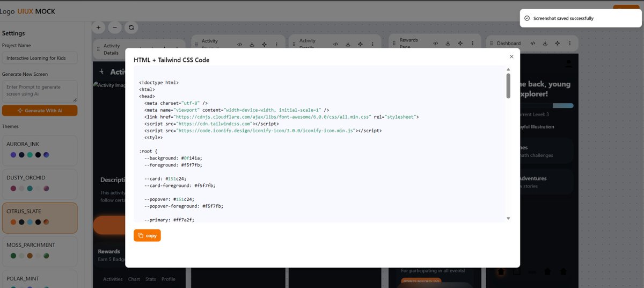Zoom in with the plus button
644x288 pixels.
click(x=98, y=27)
